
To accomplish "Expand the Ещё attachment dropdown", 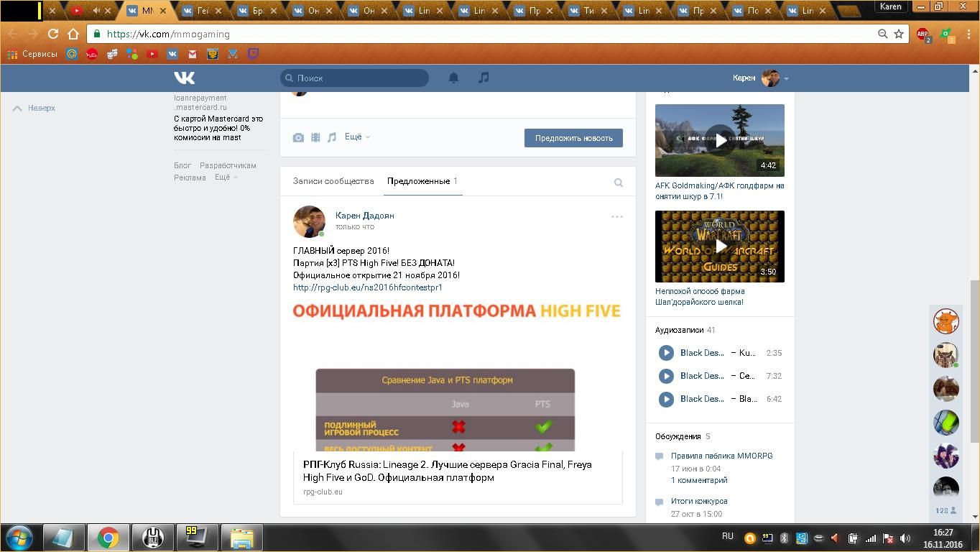I will pos(357,137).
